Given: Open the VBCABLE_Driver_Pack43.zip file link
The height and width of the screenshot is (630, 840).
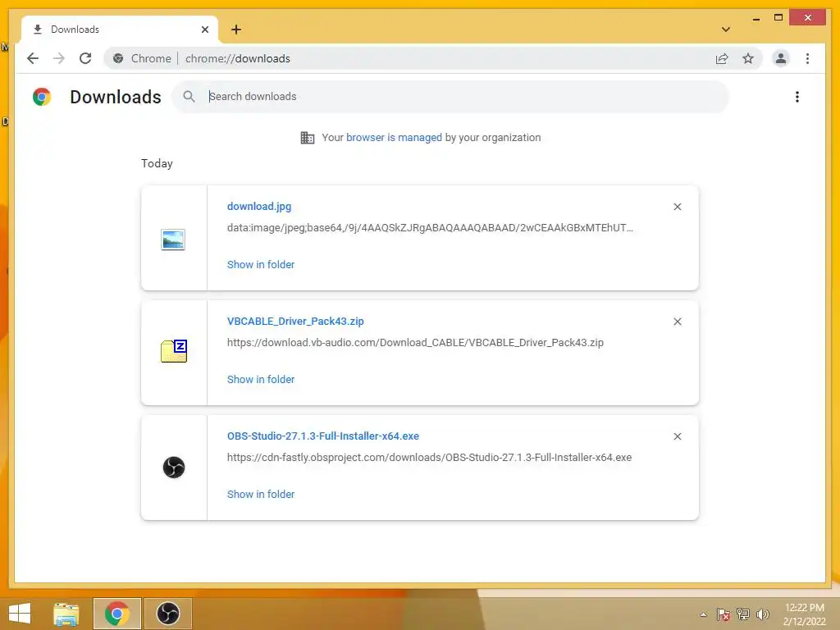Looking at the screenshot, I should click(x=295, y=321).
